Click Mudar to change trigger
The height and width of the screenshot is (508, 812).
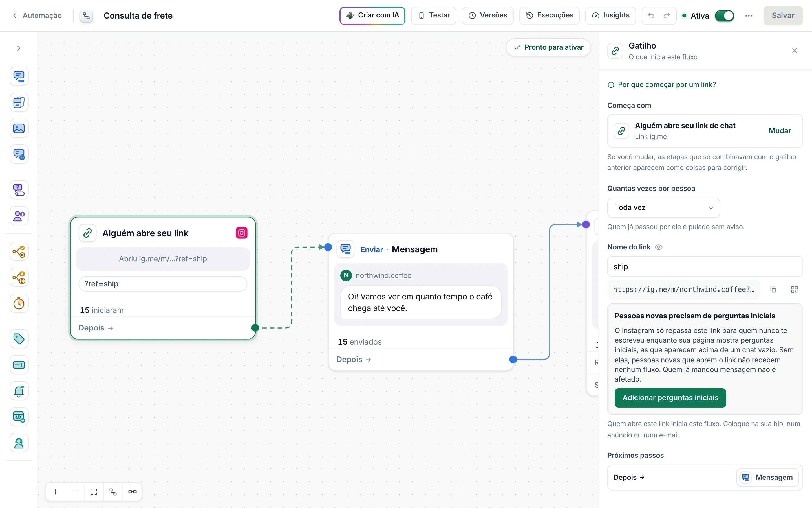pos(780,131)
